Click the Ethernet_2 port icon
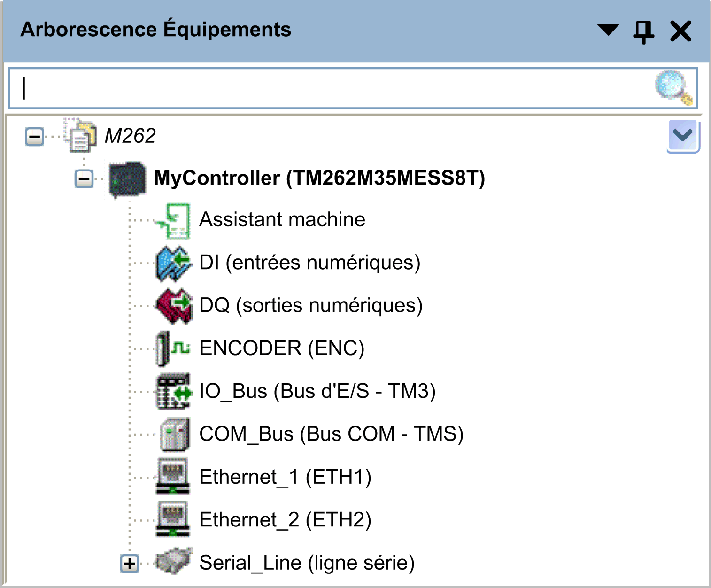 tap(173, 519)
